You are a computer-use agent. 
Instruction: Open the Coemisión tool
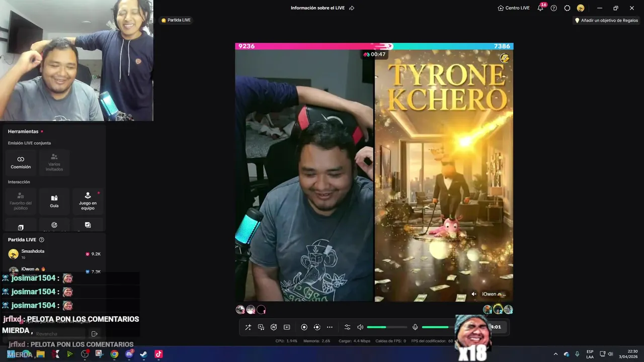(x=21, y=162)
